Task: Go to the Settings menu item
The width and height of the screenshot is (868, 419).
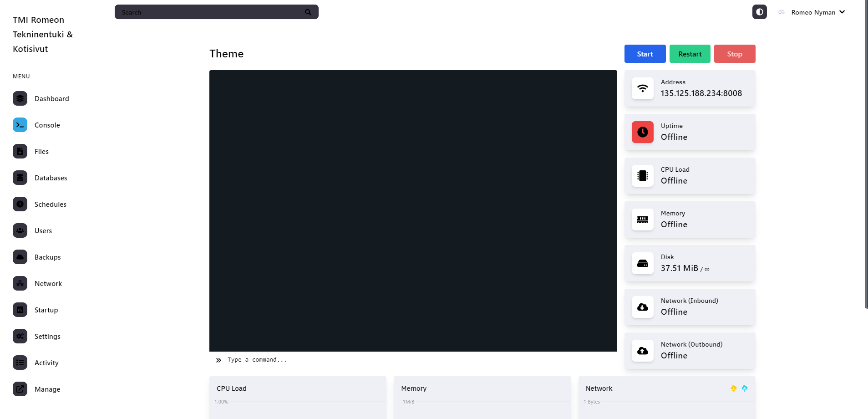Action: click(47, 337)
